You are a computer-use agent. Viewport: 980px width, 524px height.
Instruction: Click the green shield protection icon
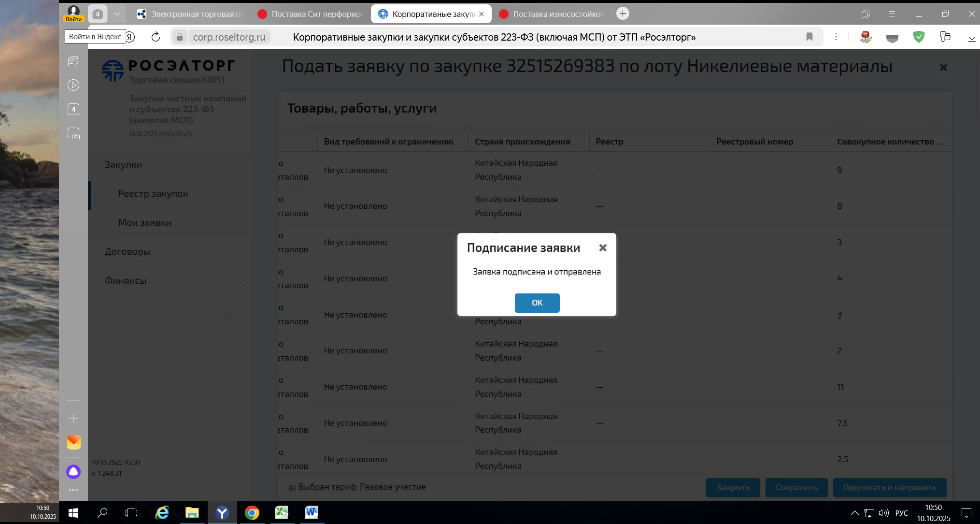coord(918,37)
